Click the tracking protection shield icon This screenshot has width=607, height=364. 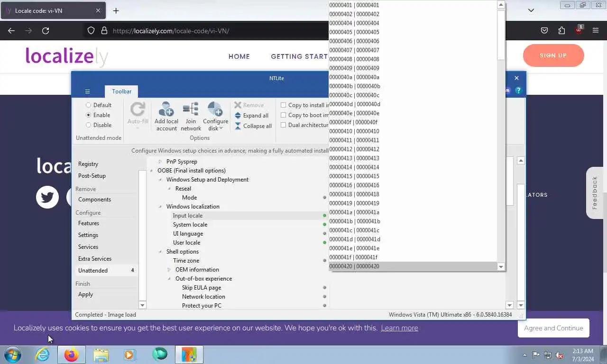(91, 31)
